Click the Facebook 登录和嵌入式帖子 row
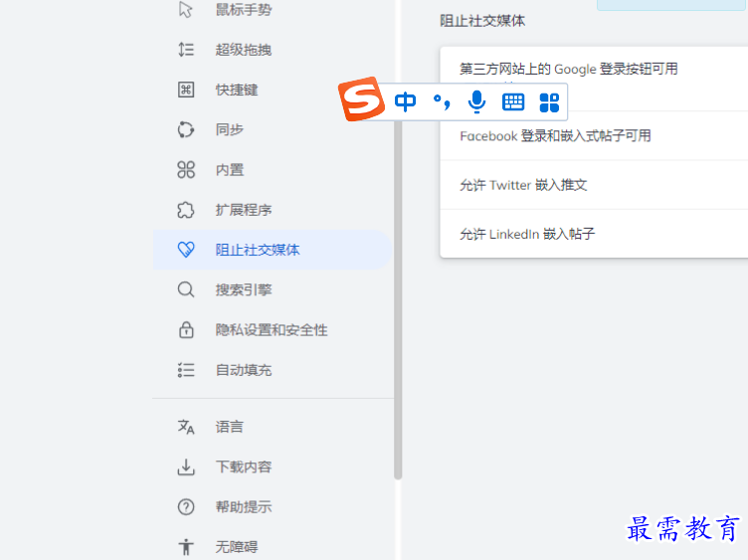Image resolution: width=748 pixels, height=560 pixels. pyautogui.click(x=594, y=136)
